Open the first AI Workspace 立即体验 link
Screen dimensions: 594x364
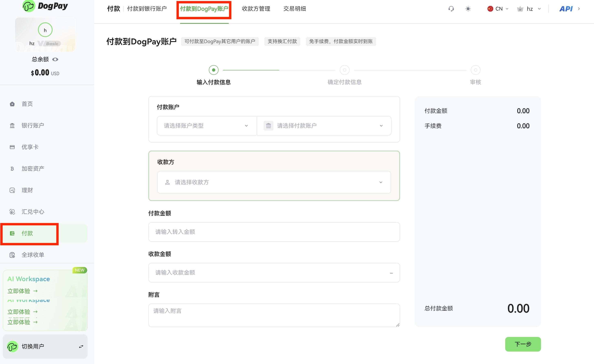22,291
